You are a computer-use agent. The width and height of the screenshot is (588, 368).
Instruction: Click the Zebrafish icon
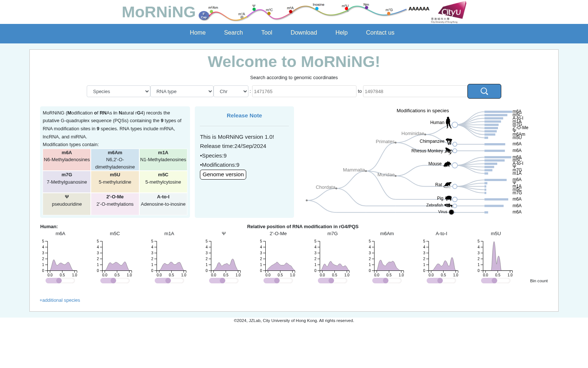pos(448,205)
